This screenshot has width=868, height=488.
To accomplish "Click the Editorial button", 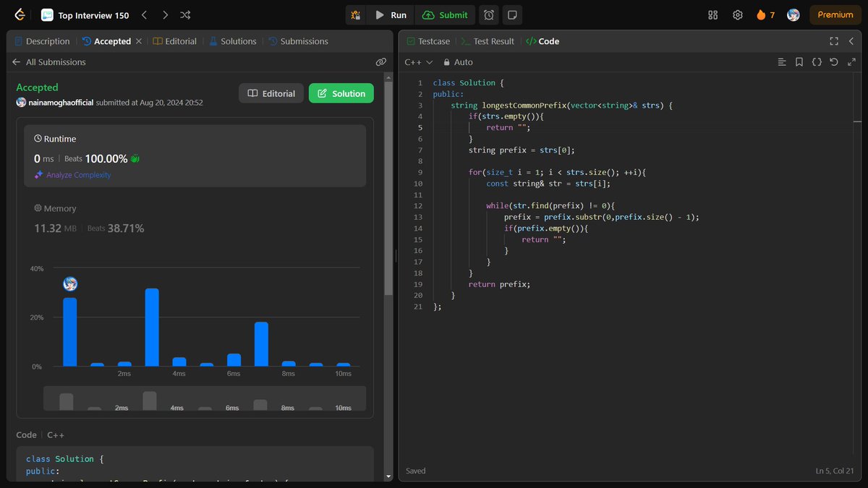I will pos(271,93).
